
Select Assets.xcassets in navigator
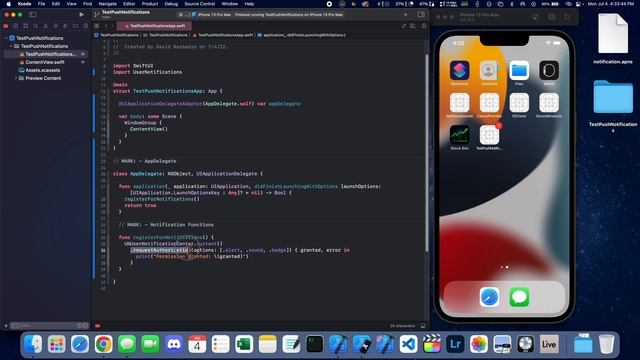(x=42, y=70)
